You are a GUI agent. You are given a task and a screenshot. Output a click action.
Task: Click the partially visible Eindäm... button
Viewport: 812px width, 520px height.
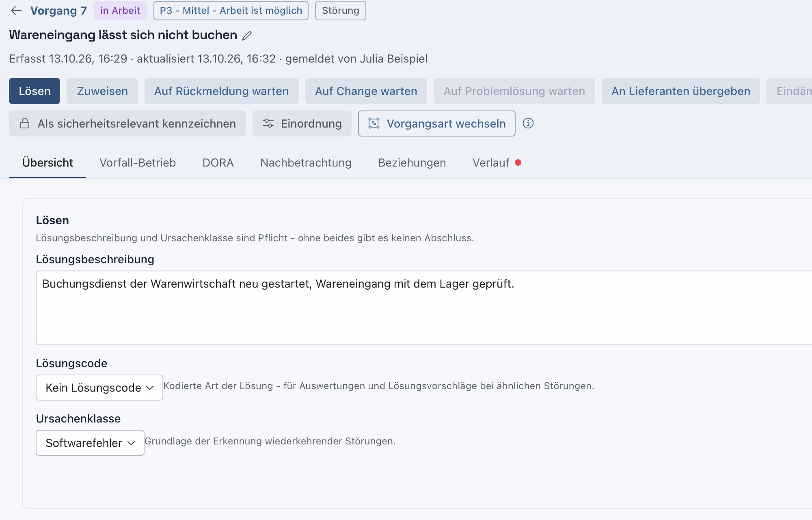click(x=789, y=91)
